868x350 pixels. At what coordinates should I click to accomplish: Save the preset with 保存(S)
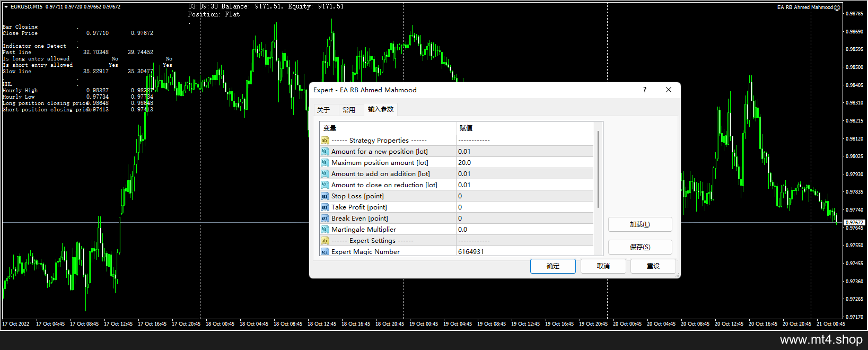click(640, 247)
